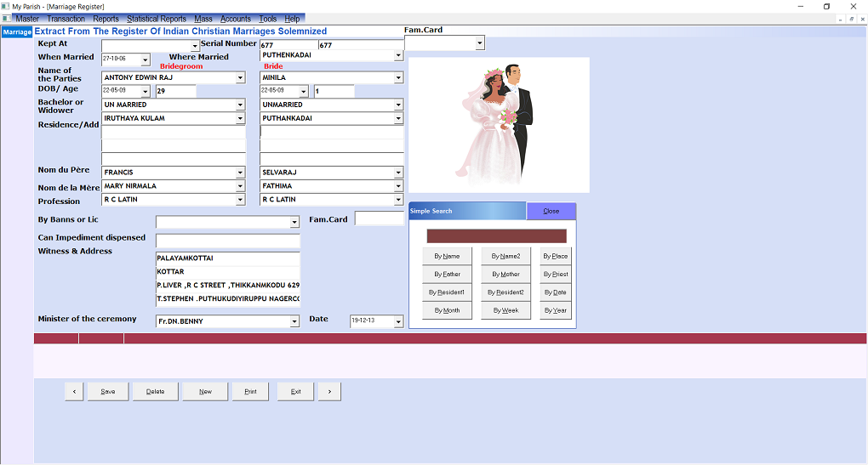Click the dark red search text bar
868x465 pixels.
[496, 235]
